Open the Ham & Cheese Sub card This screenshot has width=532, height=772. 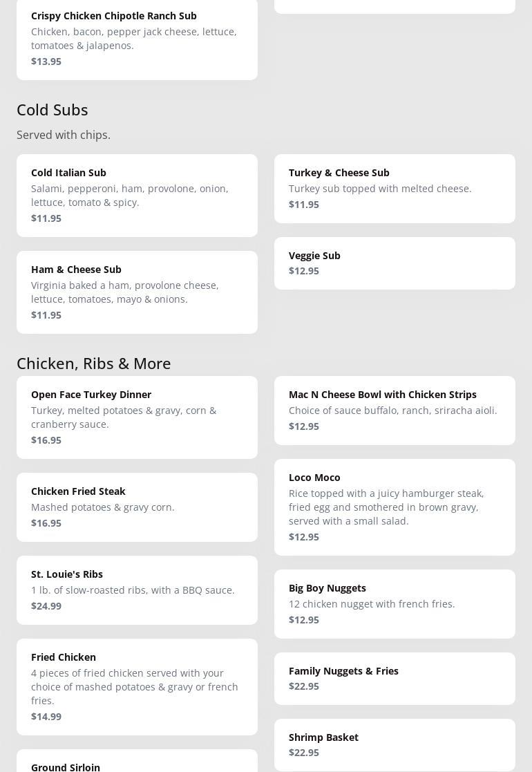pyautogui.click(x=137, y=292)
